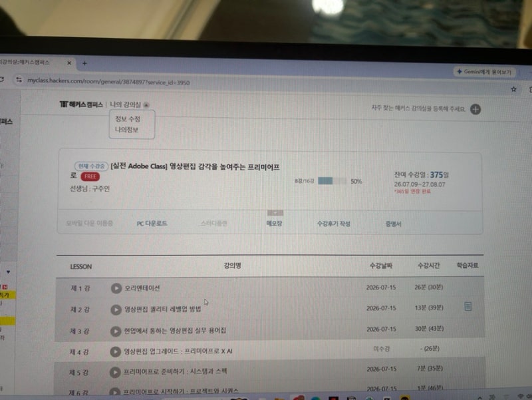Click the 현재 수강중 badge
Screen dimensions: 532x400
pos(91,166)
